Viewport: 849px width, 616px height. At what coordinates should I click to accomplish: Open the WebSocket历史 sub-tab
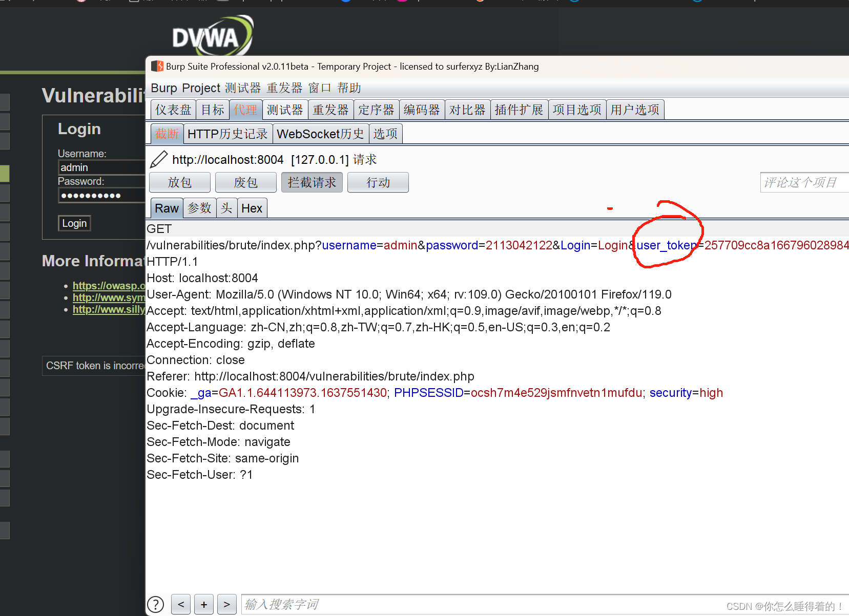[x=321, y=134]
